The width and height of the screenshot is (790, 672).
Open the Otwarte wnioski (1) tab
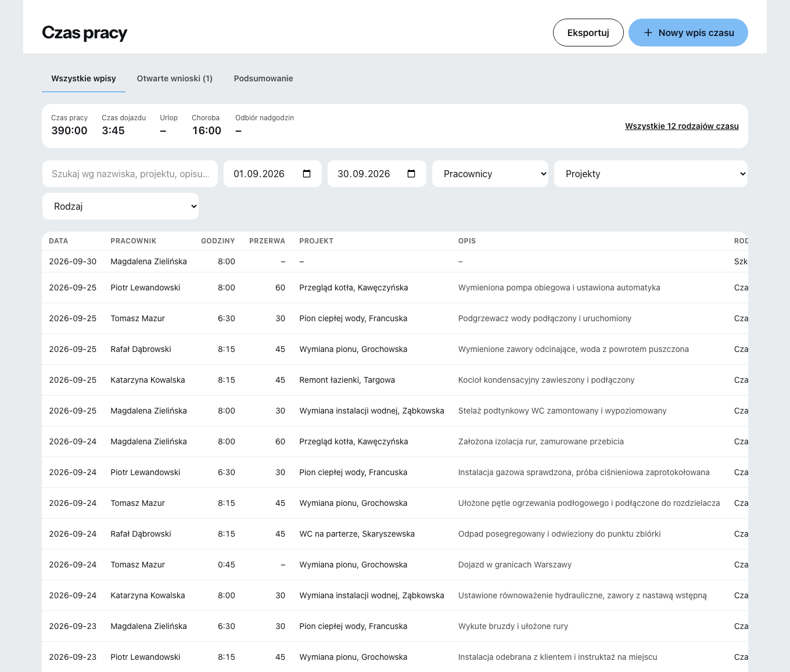[x=175, y=78]
